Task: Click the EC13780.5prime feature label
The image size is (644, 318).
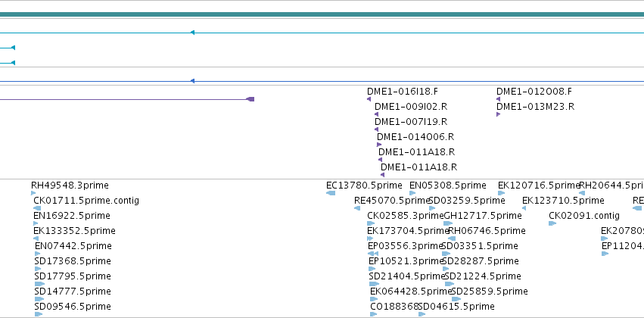Action: [364, 185]
